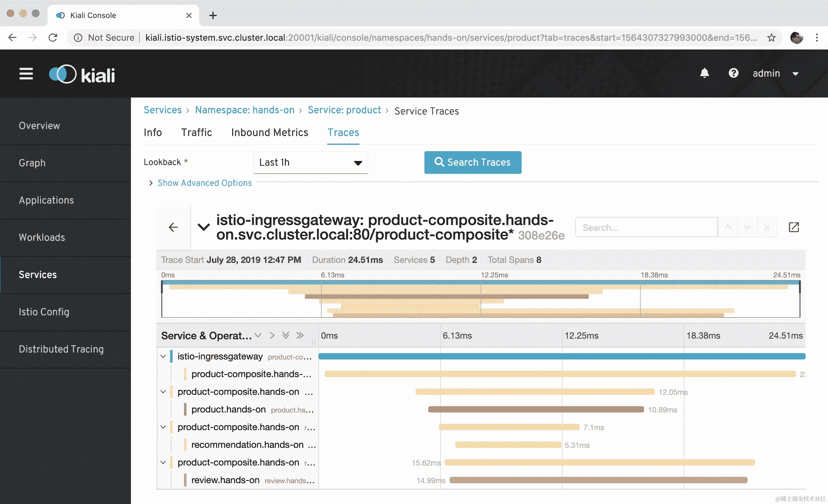This screenshot has width=828, height=504.
Task: Click the magnifier in Search Traces button
Action: coord(439,162)
